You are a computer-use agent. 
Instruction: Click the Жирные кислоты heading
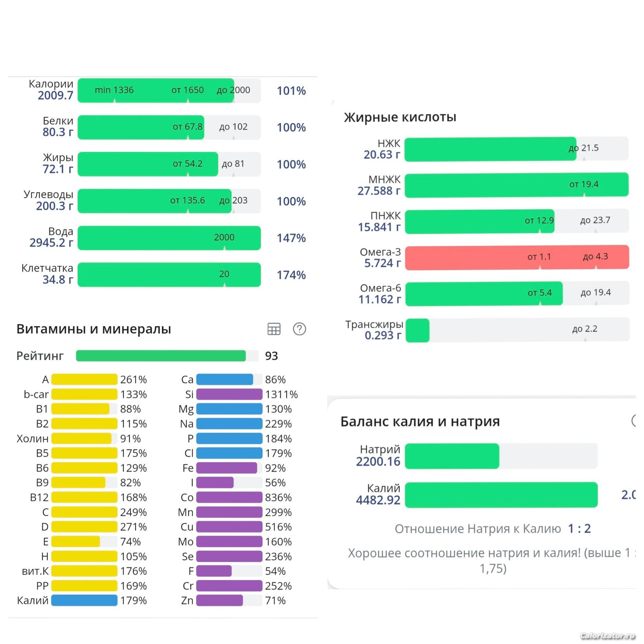(400, 117)
